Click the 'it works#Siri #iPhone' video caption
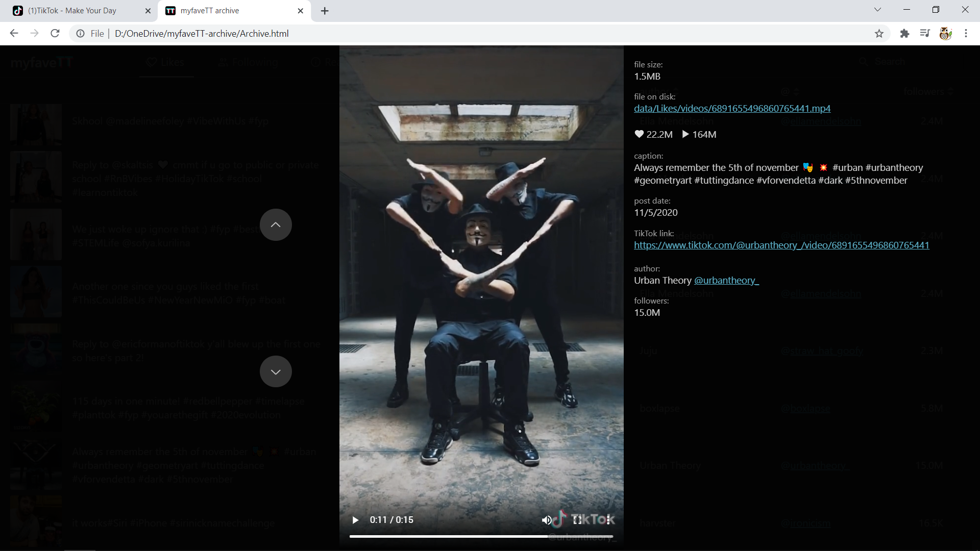 [174, 523]
